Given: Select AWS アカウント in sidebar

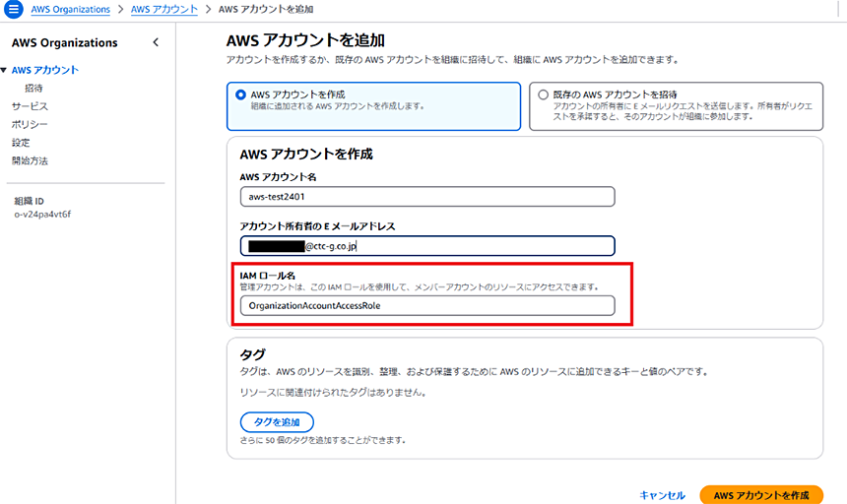Looking at the screenshot, I should pos(45,70).
